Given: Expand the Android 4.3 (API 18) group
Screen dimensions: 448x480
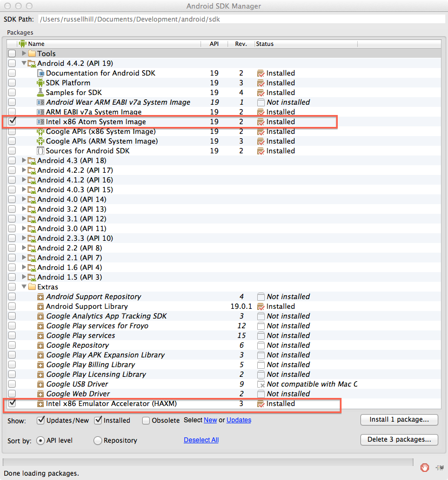Looking at the screenshot, I should [24, 160].
